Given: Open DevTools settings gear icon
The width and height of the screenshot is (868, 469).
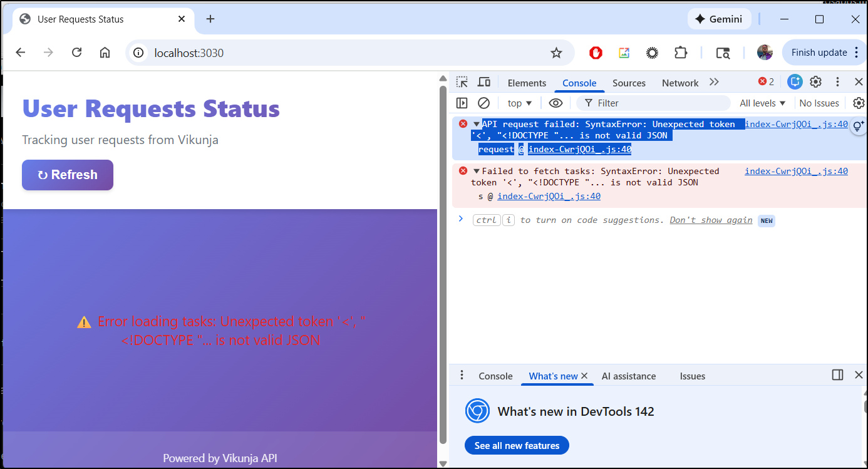Looking at the screenshot, I should (x=815, y=82).
